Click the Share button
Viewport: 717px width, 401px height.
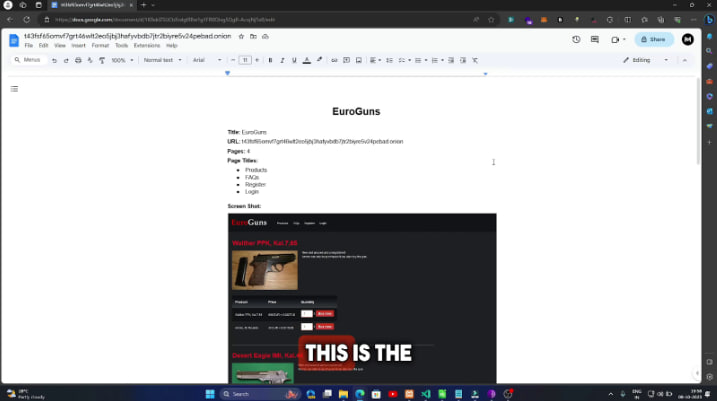click(654, 40)
